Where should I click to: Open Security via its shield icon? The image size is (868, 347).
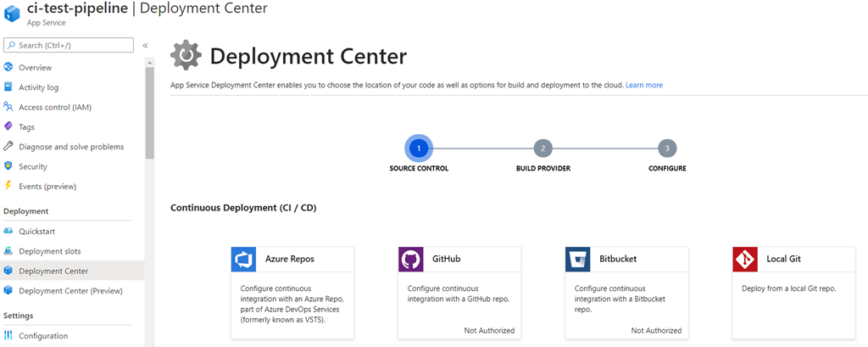pyautogui.click(x=8, y=166)
